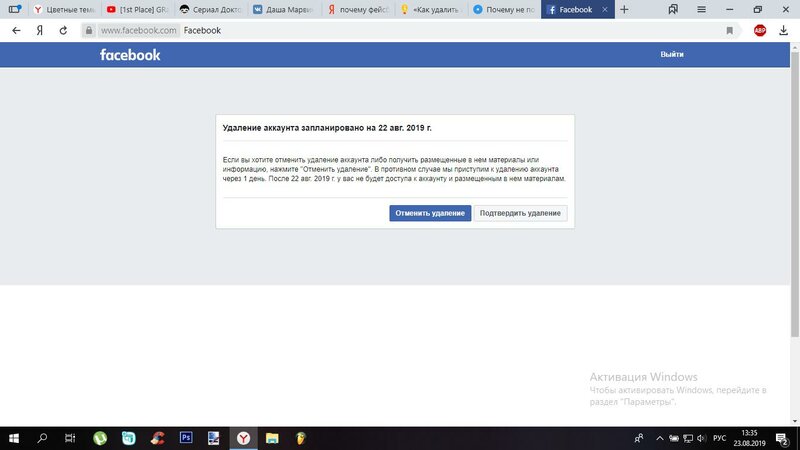Click the browser back arrow
This screenshot has height=450, width=800.
pos(16,31)
